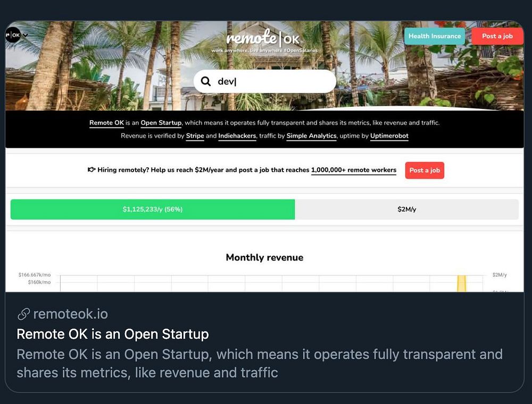This screenshot has width=532, height=404.
Task: Open the Health Insurance button
Action: pos(435,36)
